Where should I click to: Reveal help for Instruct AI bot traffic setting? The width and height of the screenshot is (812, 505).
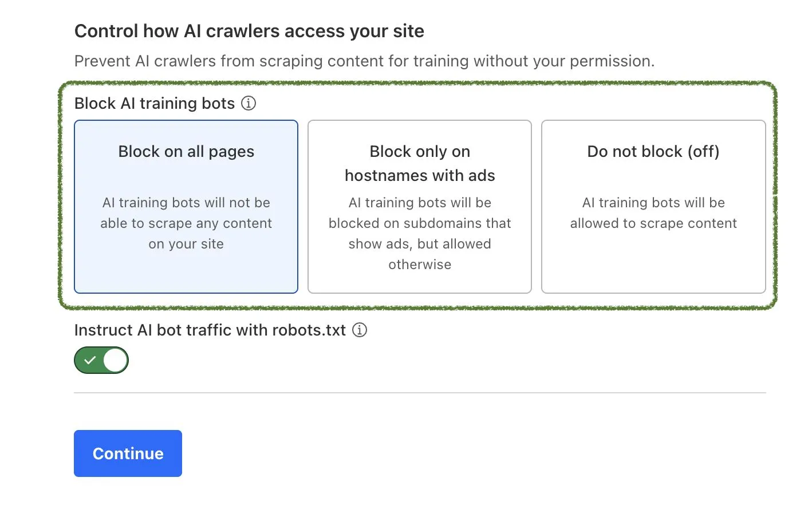click(360, 330)
